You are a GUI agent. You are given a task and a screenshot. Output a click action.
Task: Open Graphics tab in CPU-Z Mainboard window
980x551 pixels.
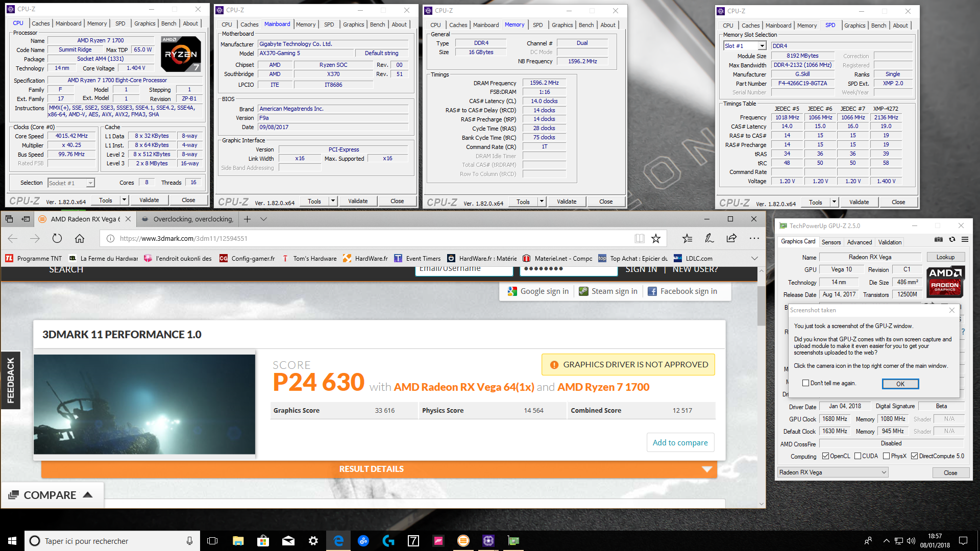353,24
